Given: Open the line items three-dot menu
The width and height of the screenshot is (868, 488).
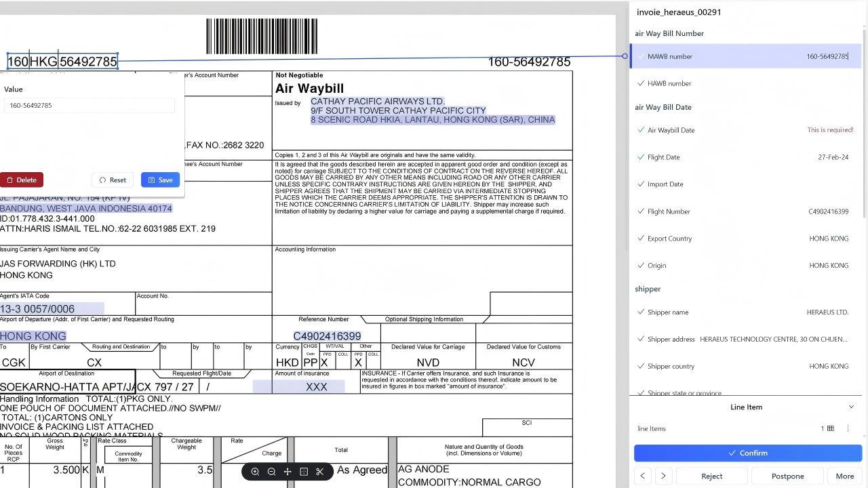Looking at the screenshot, I should point(848,428).
